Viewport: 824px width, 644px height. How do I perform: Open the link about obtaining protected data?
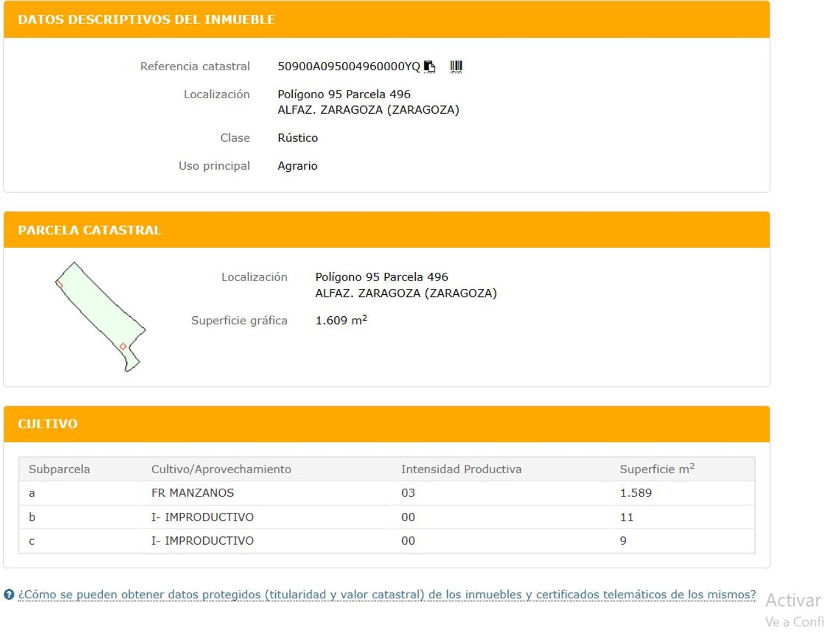[x=387, y=595]
